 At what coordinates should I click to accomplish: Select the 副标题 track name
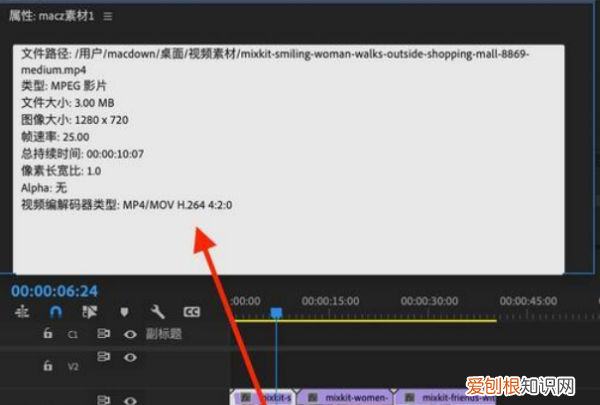tap(163, 334)
